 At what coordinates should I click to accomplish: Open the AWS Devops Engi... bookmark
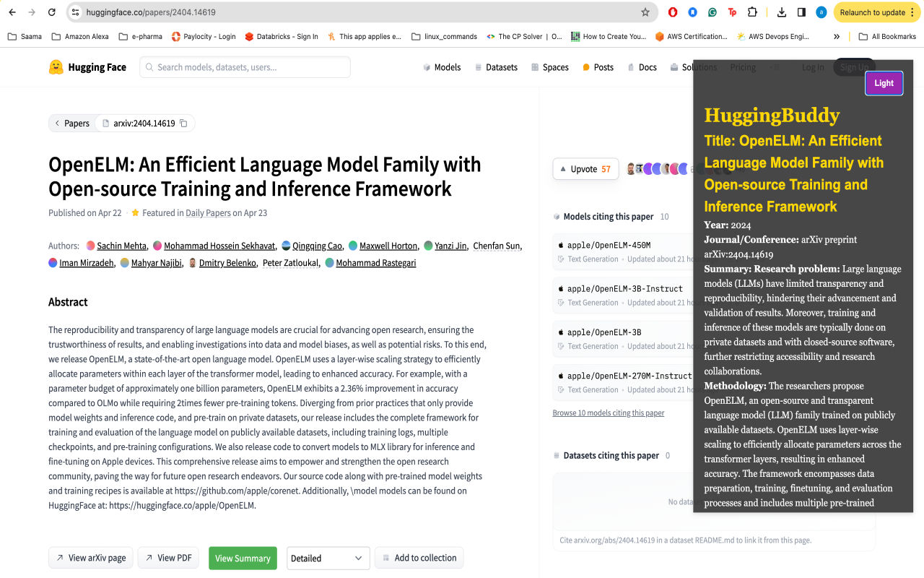773,36
